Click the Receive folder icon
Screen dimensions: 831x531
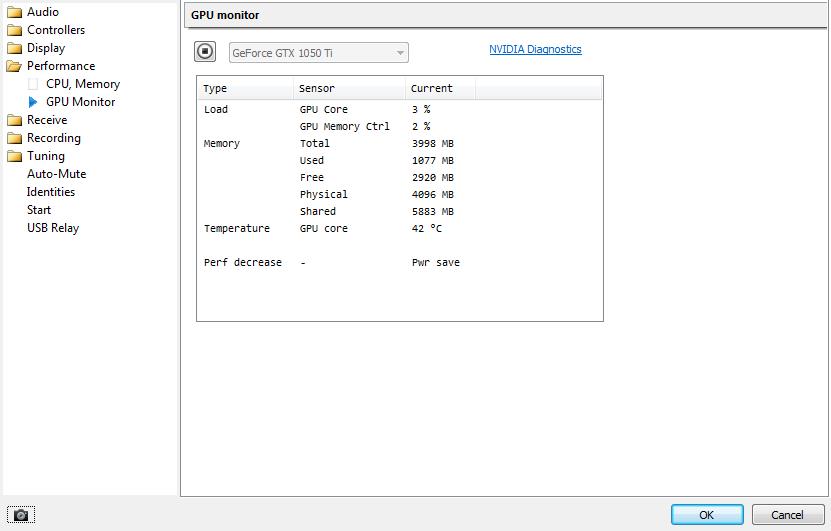[14, 120]
